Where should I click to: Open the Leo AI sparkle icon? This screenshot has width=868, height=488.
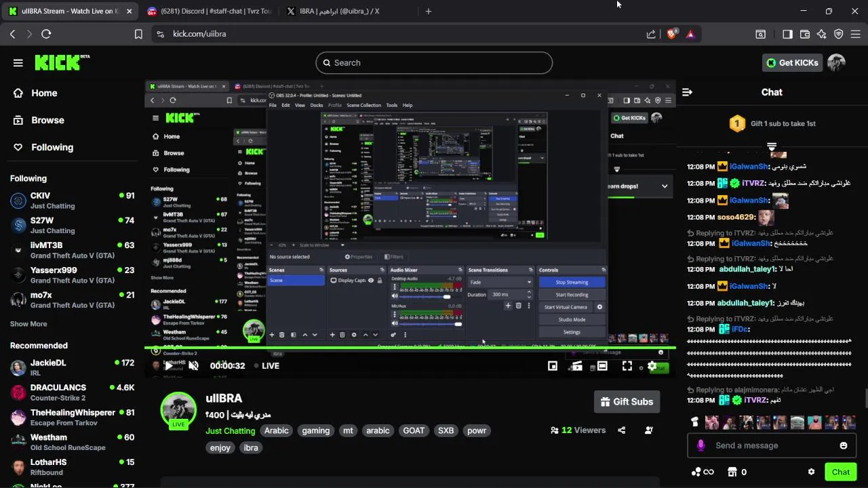pos(822,34)
